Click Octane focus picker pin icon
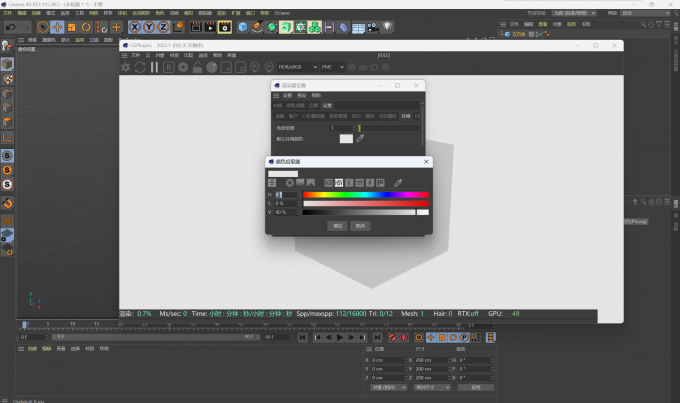 [255, 67]
